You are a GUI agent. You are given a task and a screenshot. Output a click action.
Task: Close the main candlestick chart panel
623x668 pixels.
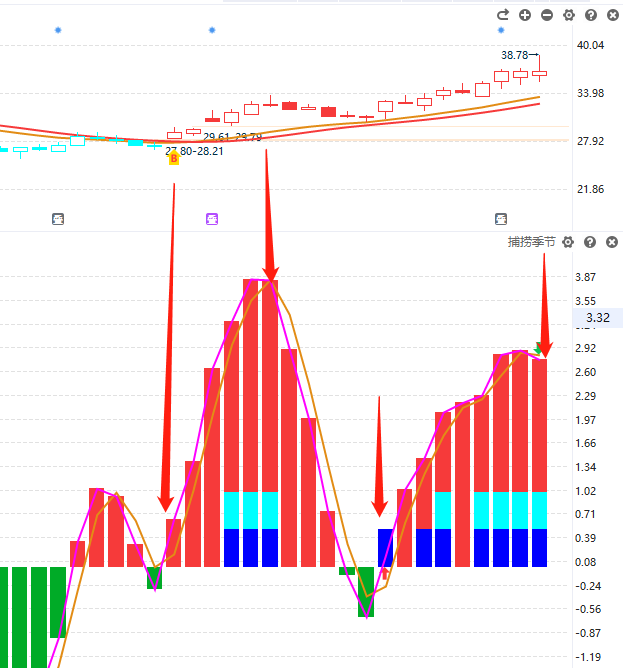coord(612,15)
